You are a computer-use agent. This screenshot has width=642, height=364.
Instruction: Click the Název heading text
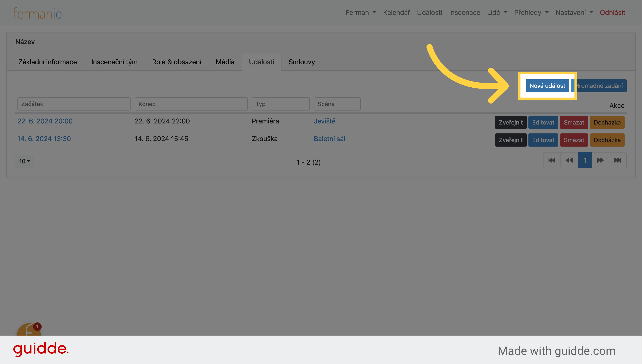tap(25, 42)
